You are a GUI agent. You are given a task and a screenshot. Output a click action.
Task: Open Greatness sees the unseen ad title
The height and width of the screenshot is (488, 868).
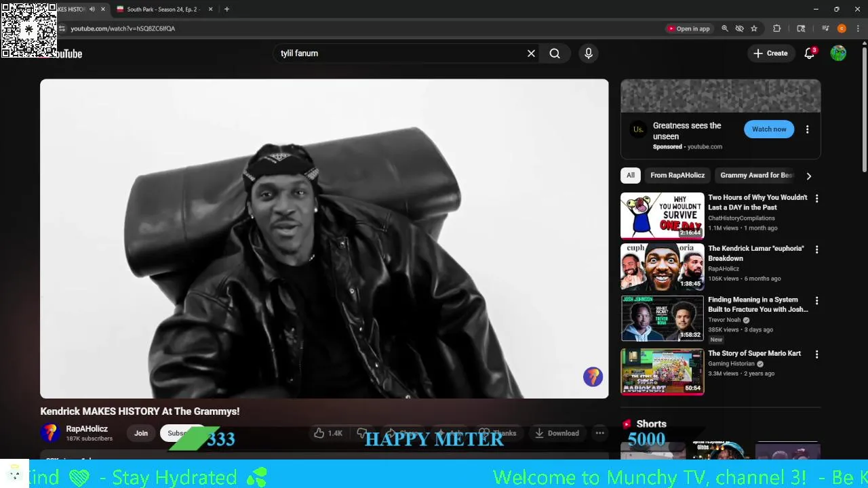(x=687, y=131)
